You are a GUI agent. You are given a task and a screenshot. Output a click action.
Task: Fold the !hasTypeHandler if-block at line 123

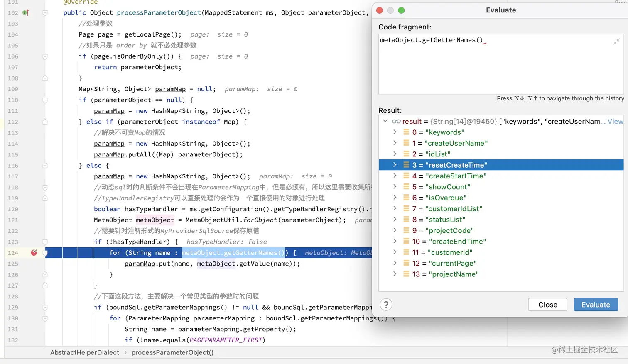(45, 242)
